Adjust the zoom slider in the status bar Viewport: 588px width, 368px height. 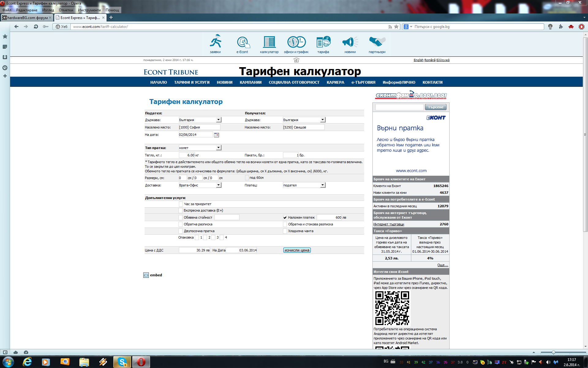(553, 353)
